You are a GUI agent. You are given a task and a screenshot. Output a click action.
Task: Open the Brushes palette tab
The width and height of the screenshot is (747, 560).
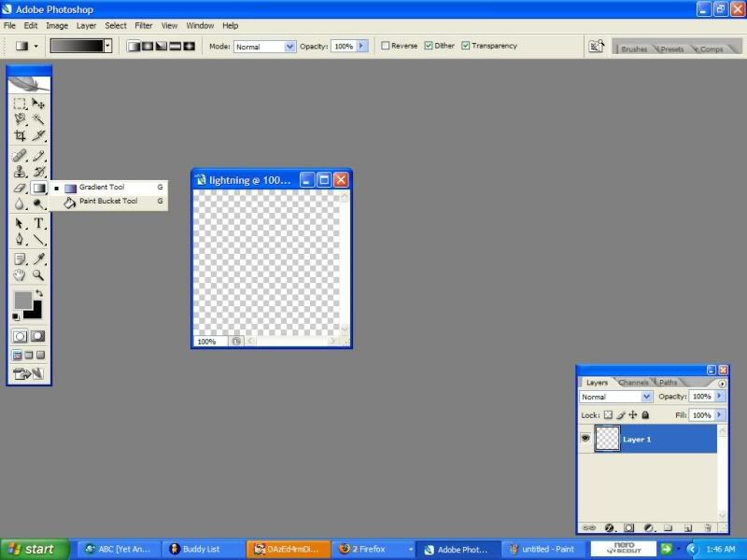tap(634, 49)
